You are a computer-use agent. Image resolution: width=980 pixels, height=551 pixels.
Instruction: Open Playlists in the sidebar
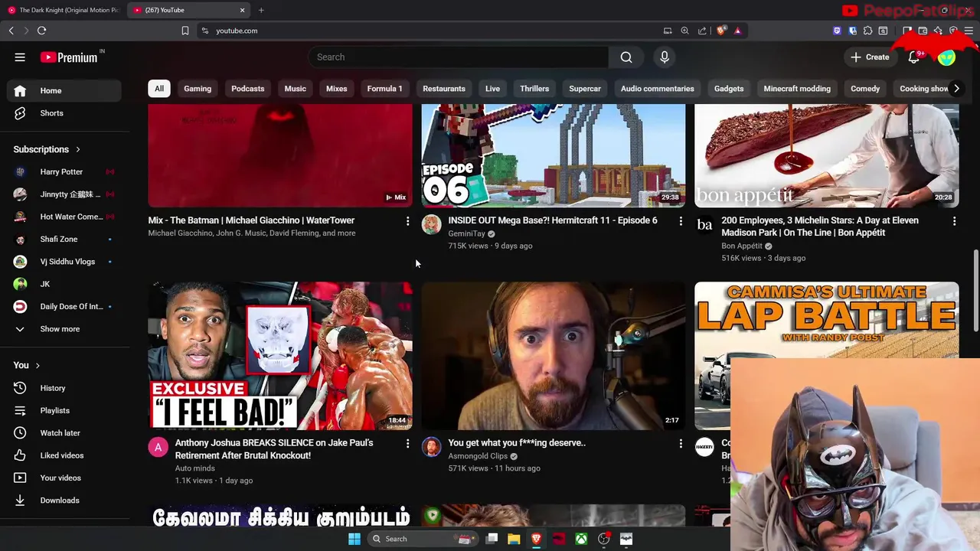(x=64, y=410)
